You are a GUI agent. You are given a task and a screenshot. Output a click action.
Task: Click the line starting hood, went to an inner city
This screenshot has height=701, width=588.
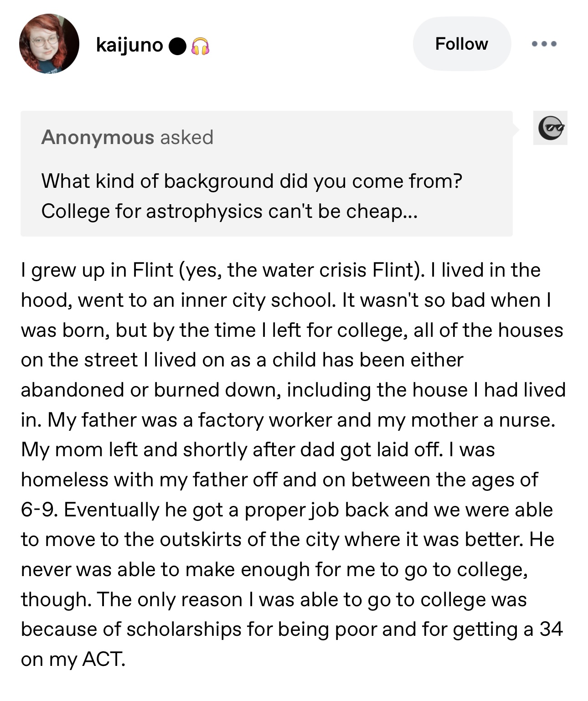pyautogui.click(x=286, y=300)
